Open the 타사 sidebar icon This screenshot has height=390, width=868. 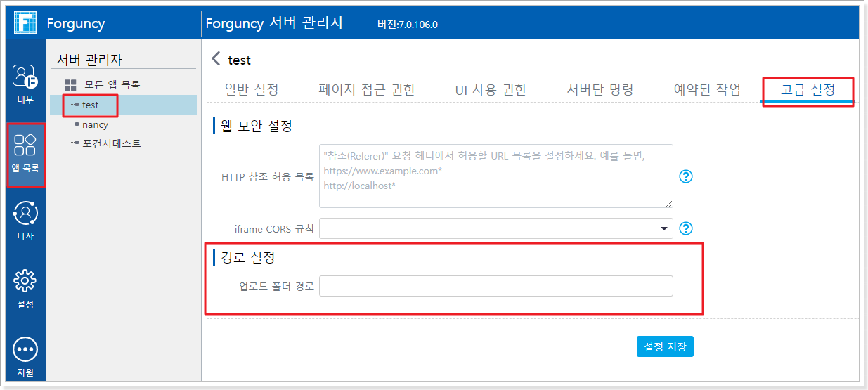[x=25, y=213]
